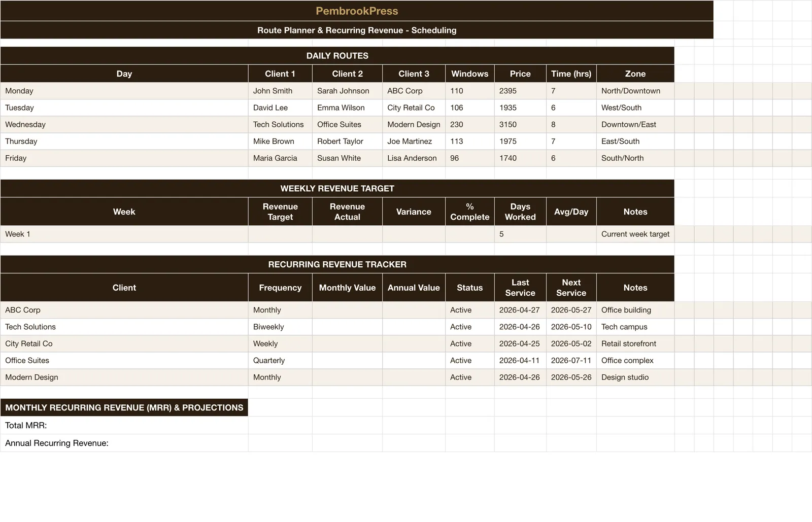Click the Joe Martinez client cell
Image resolution: width=812 pixels, height=522 pixels.
tap(414, 141)
